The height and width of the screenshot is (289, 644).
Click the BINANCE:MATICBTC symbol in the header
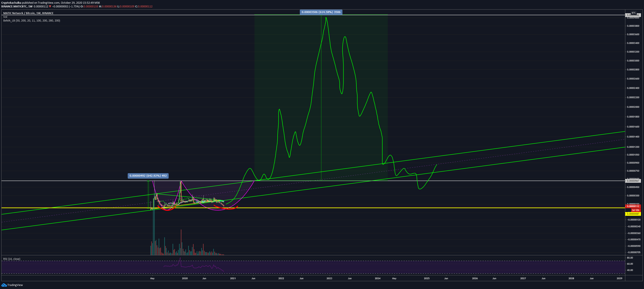(14, 7)
